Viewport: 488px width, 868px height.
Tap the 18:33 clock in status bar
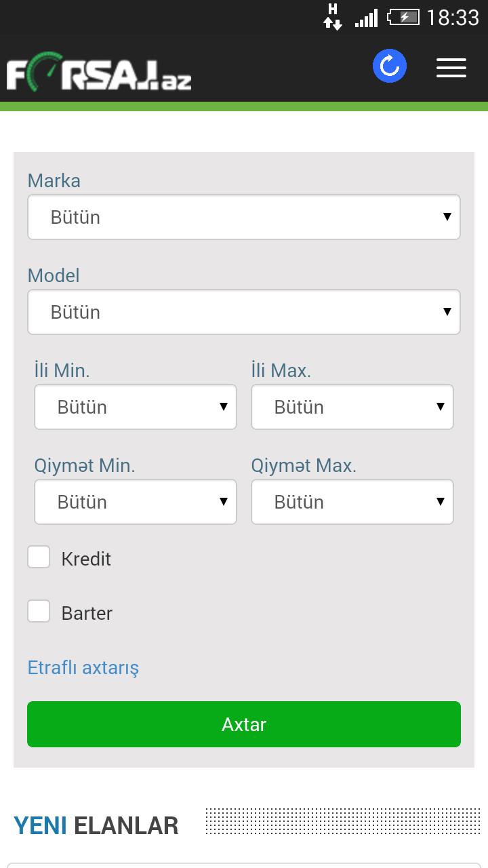click(453, 18)
